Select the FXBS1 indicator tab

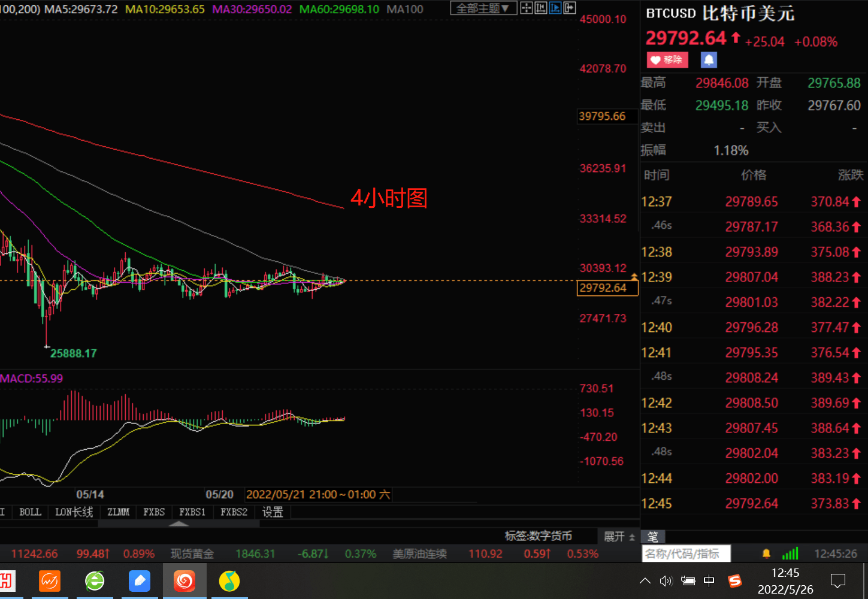[192, 512]
